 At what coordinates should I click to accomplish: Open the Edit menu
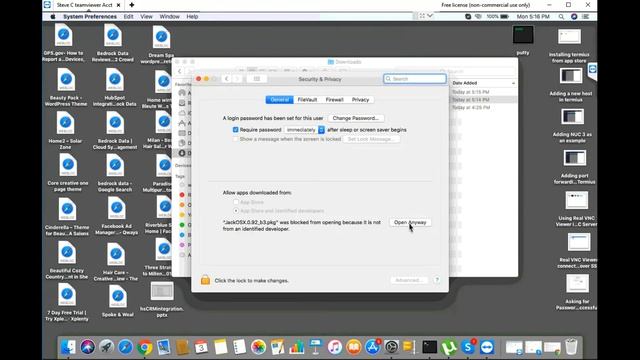(x=128, y=17)
